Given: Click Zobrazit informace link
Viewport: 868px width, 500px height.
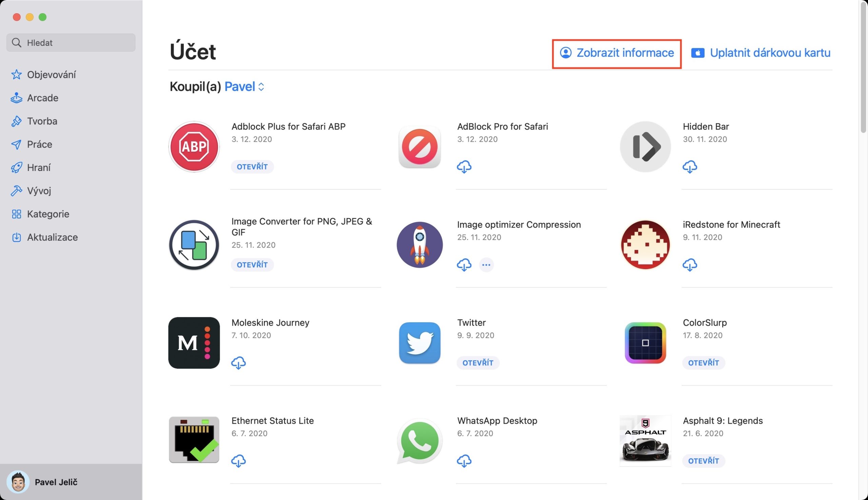Looking at the screenshot, I should click(x=617, y=53).
